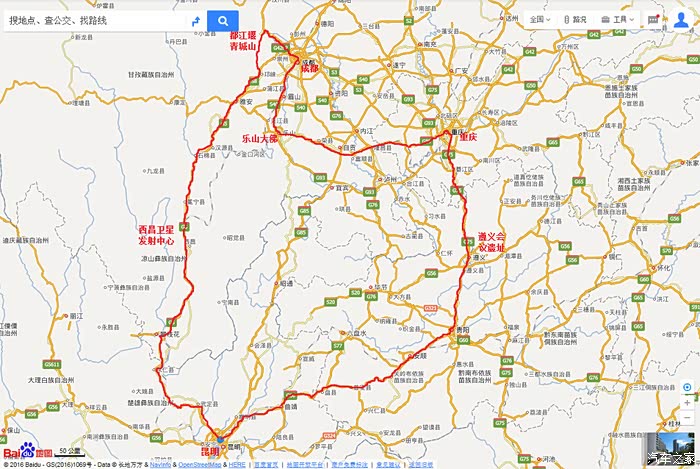This screenshot has width=700, height=469.
Task: Click the blue search magnifier button
Action: (x=222, y=21)
